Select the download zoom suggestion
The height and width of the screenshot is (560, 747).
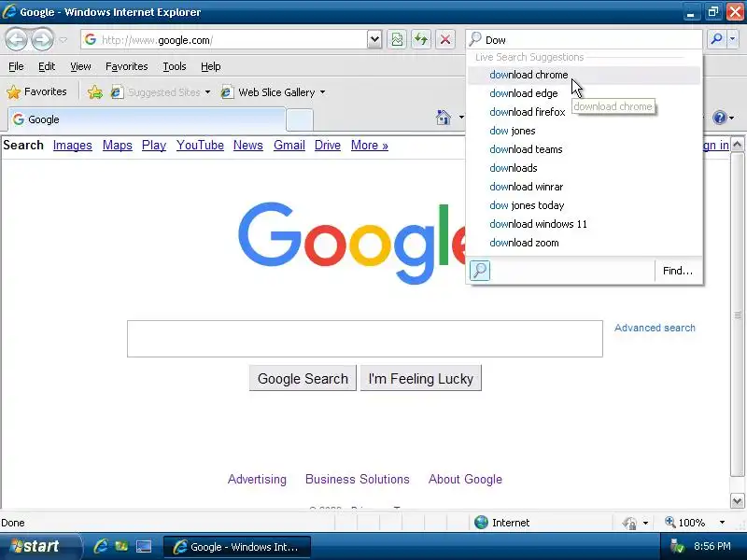click(585, 243)
